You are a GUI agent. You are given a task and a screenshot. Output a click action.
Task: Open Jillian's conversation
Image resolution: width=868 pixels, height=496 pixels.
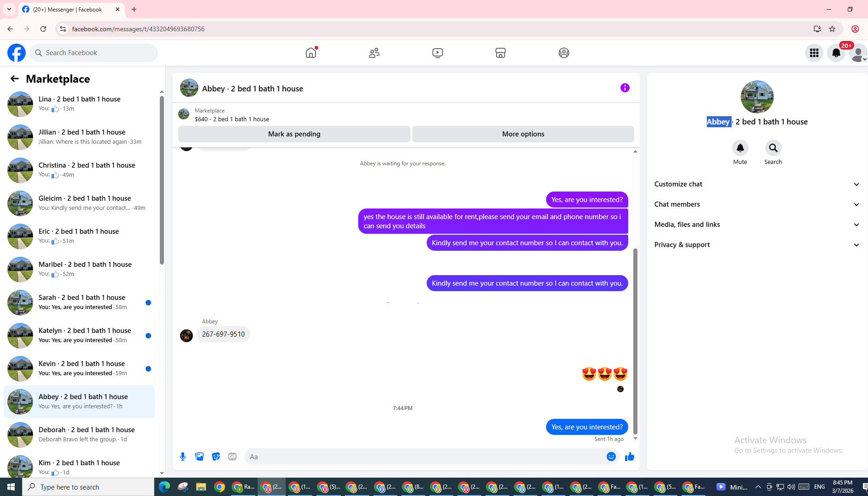[x=79, y=137]
